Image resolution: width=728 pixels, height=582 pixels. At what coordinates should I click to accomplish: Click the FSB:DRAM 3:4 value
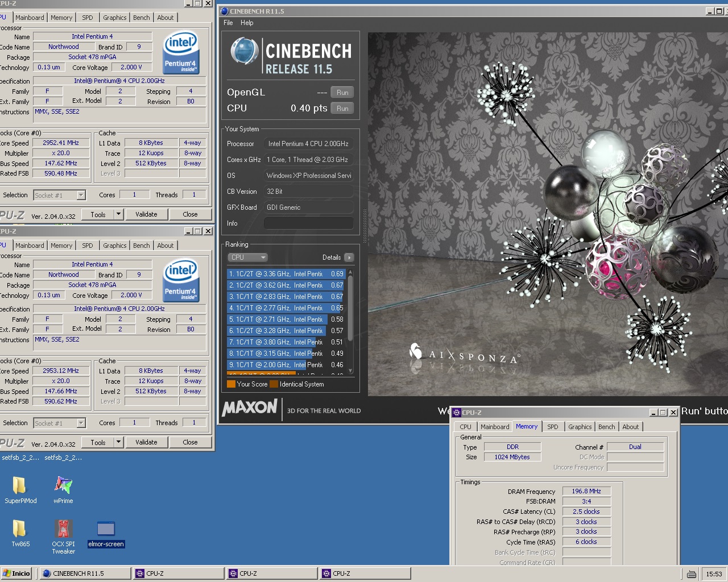coord(586,501)
